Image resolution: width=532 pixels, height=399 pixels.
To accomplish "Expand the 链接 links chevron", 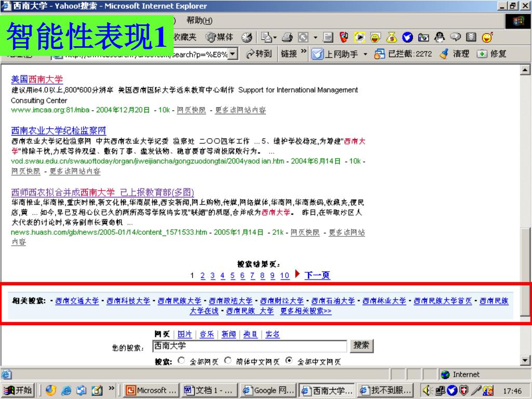I will point(303,51).
